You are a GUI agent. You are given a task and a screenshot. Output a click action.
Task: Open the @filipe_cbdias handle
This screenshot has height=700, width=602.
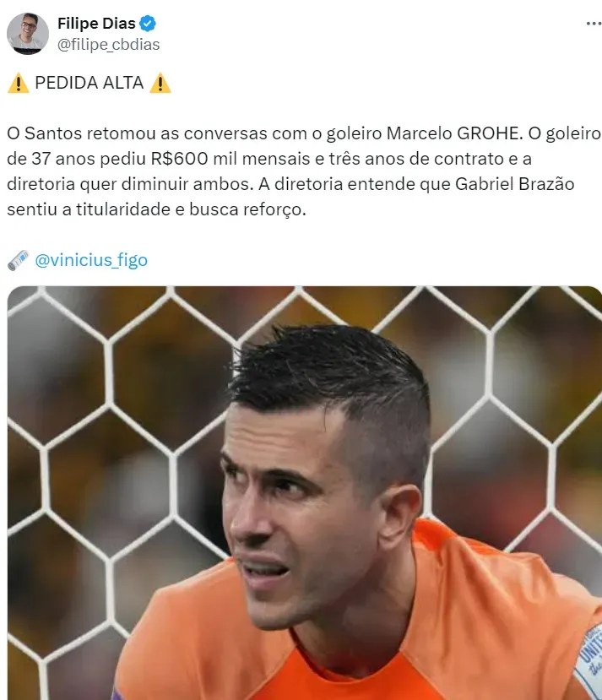tap(108, 45)
